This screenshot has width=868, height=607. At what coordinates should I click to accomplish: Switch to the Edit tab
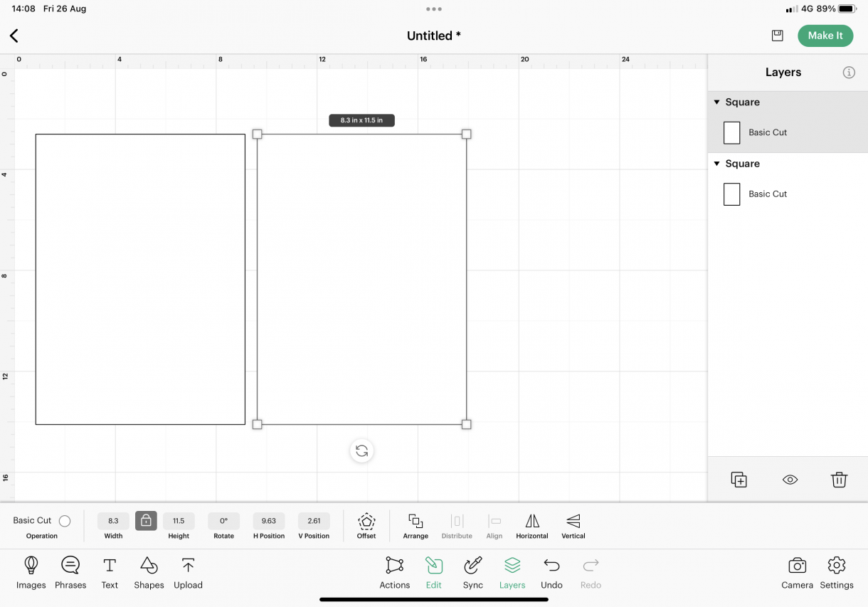[434, 573]
